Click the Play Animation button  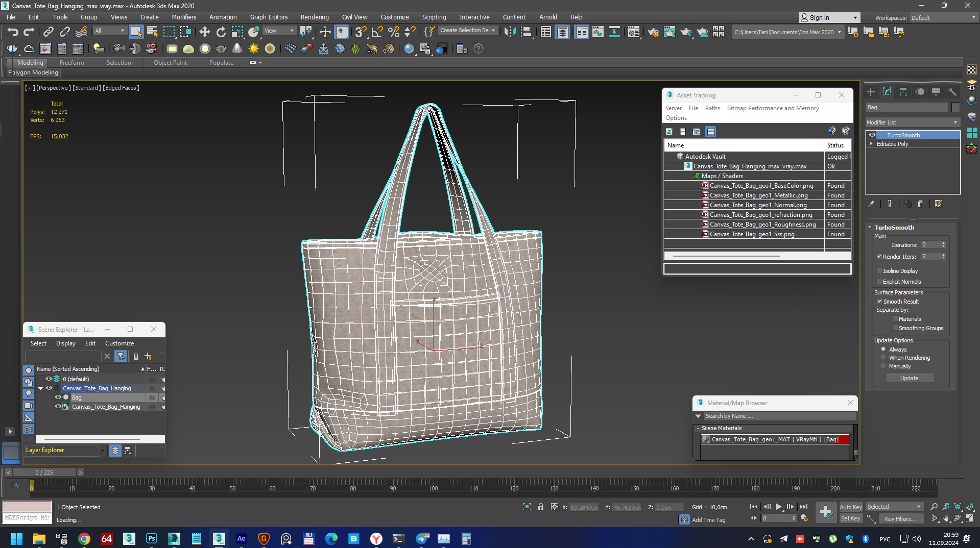click(778, 507)
